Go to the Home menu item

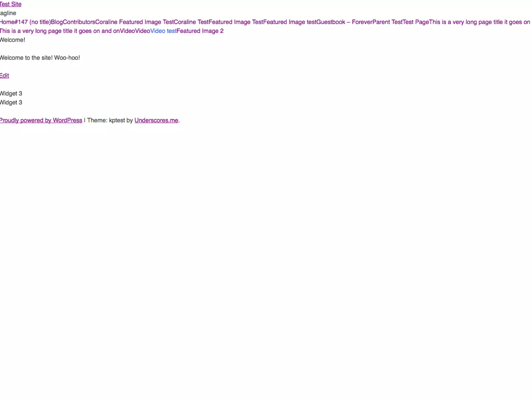[7, 22]
